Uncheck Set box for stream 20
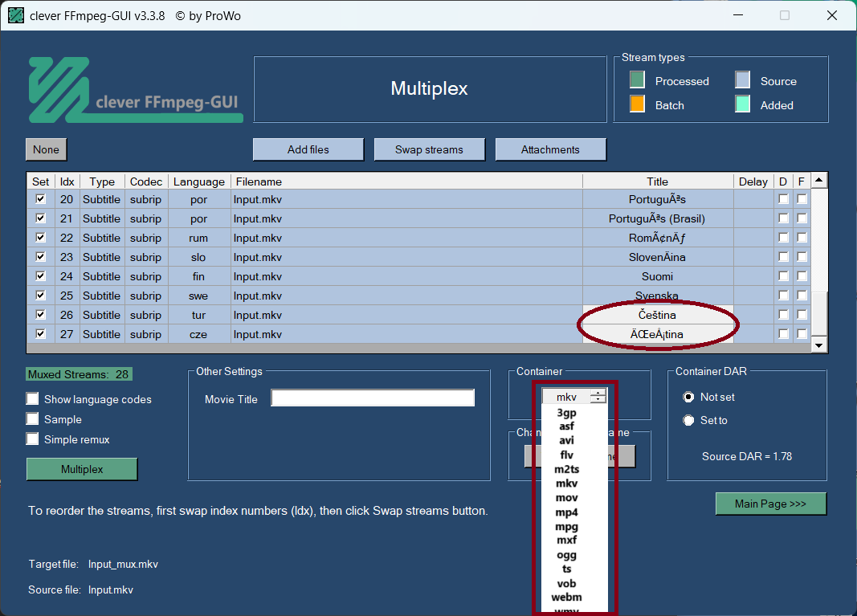The image size is (857, 616). coord(40,199)
